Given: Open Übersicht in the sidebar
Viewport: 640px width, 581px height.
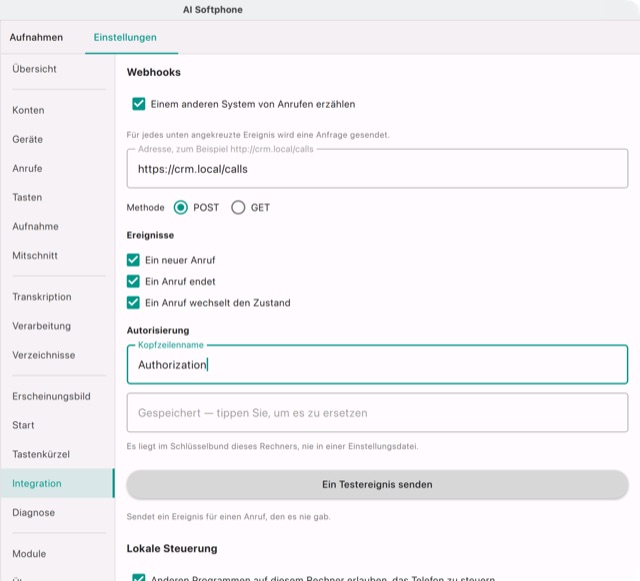Looking at the screenshot, I should [34, 69].
